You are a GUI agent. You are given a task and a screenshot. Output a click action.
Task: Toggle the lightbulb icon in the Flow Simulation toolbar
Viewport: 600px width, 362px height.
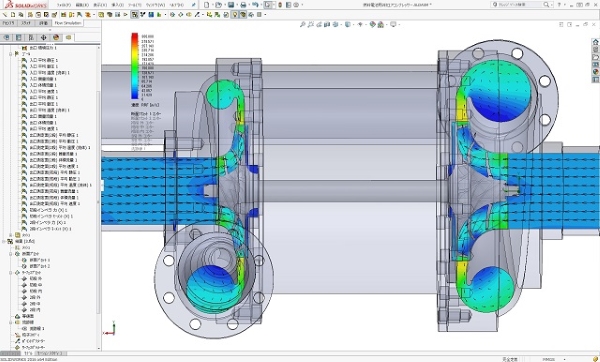(x=235, y=15)
